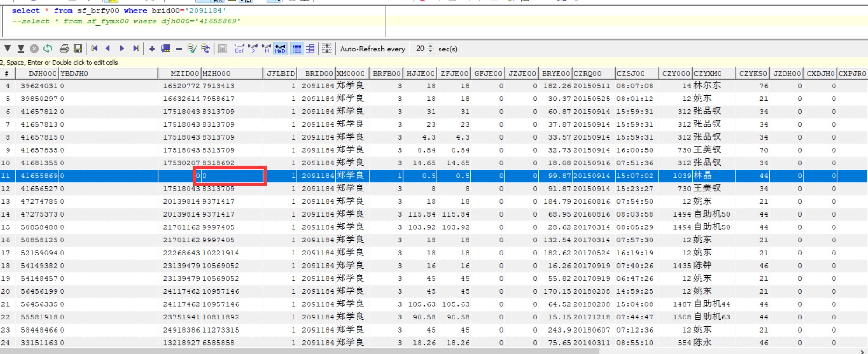This screenshot has width=868, height=354.
Task: Save the grid results to disk
Action: [x=78, y=49]
